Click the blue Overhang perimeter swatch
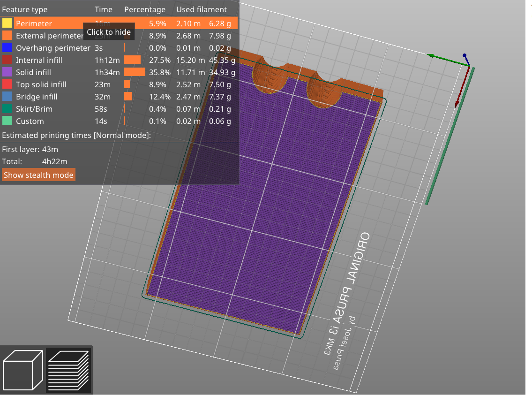Image resolution: width=532 pixels, height=396 pixels. 7,47
